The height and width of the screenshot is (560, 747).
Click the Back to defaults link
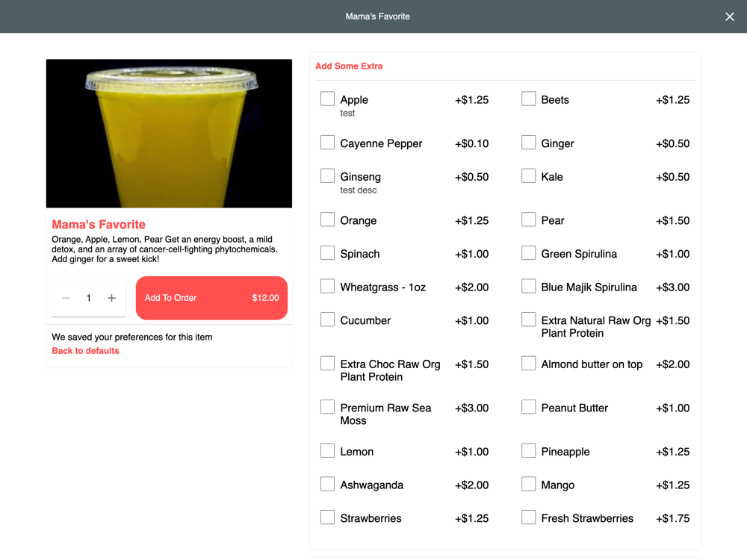click(85, 351)
